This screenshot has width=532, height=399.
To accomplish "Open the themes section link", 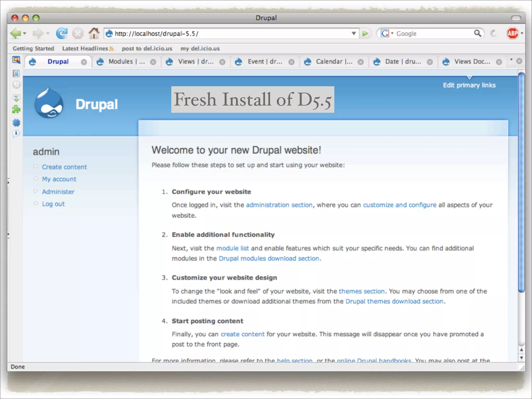I will [362, 291].
